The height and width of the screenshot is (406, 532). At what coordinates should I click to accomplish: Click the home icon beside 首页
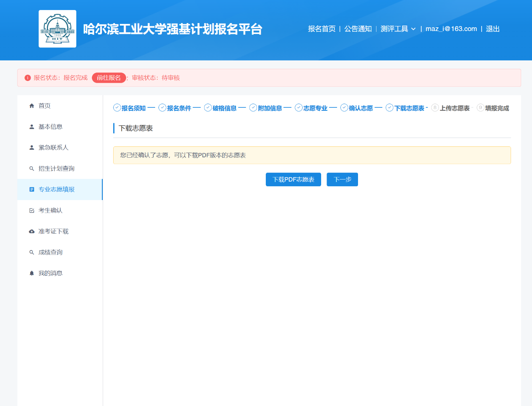(31, 106)
